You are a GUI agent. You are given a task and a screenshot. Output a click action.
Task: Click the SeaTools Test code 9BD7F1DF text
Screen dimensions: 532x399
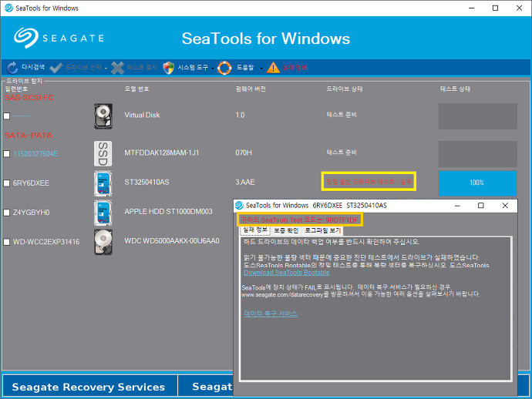click(299, 220)
